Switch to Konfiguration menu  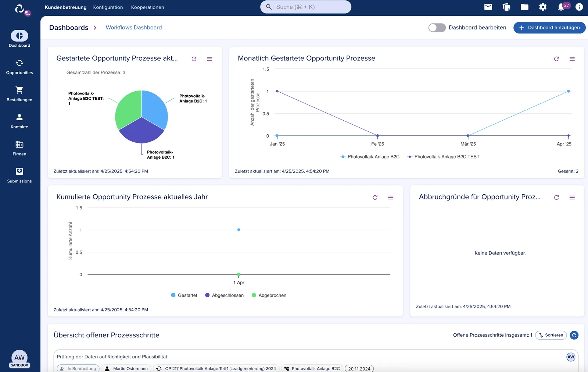pyautogui.click(x=108, y=7)
